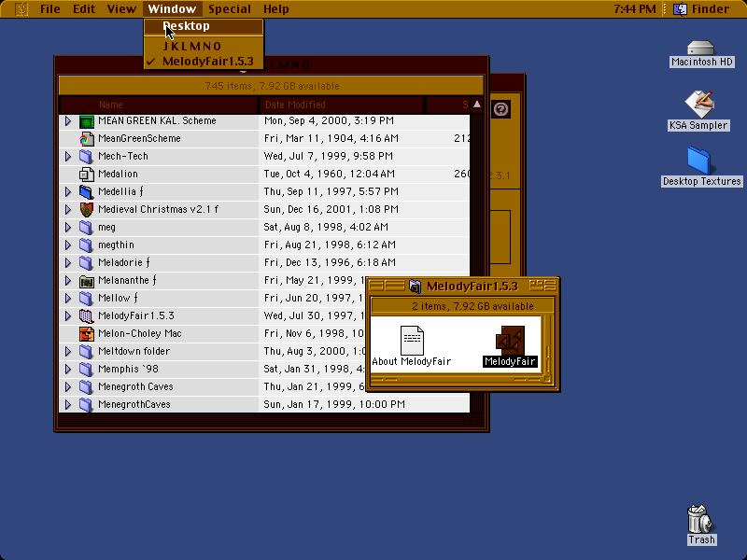
Task: Choose MelodyFair1.5.3 in the Window menu
Action: tap(204, 62)
